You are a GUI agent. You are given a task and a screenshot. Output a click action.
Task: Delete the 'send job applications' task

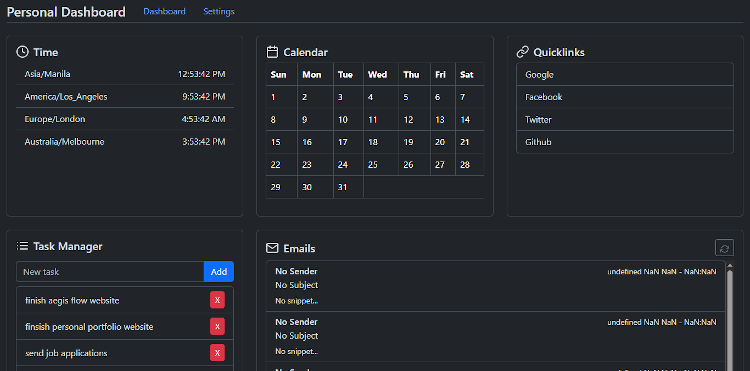[217, 353]
